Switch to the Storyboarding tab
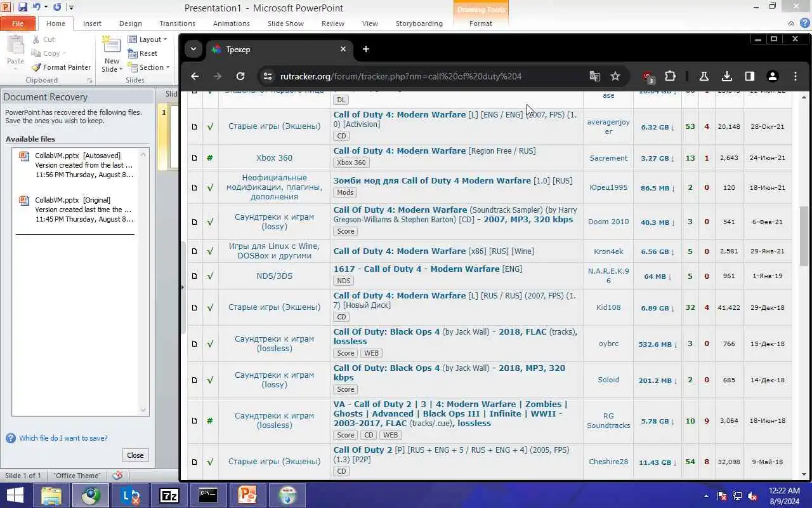Image resolution: width=812 pixels, height=508 pixels. click(419, 23)
